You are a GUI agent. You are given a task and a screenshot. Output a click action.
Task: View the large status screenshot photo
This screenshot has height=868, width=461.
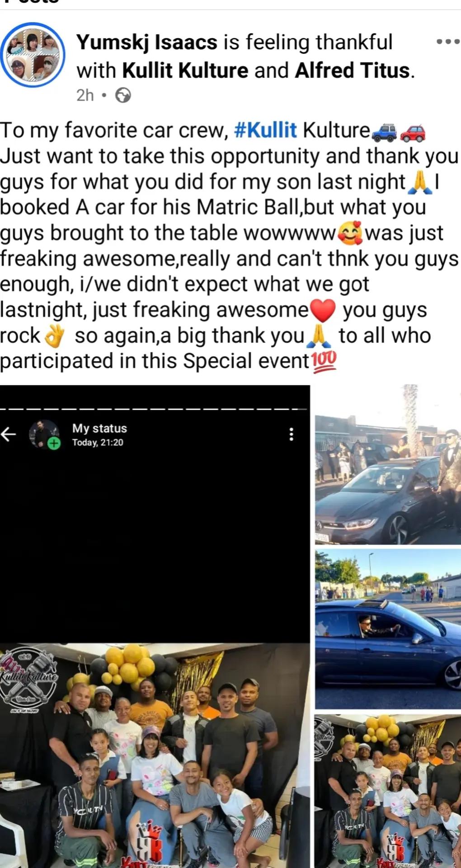pos(155,627)
